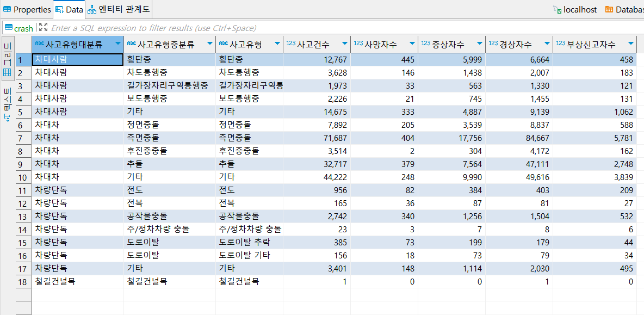Select row number 1 header
The width and height of the screenshot is (644, 315).
tap(23, 59)
